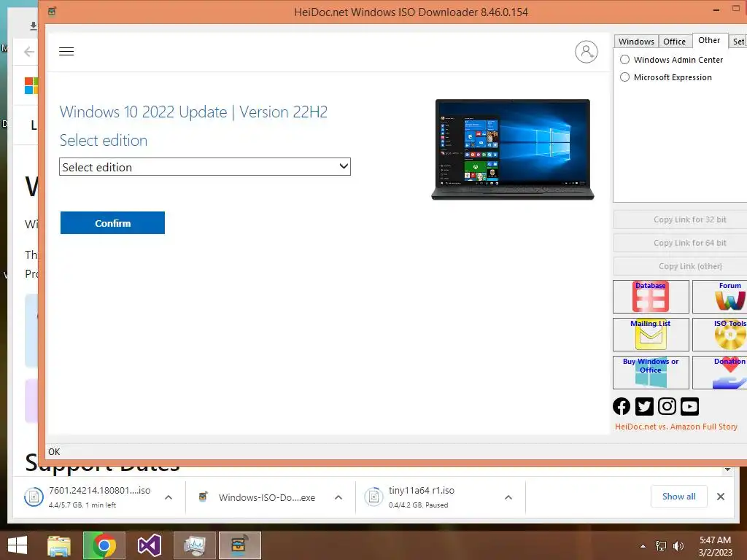Image resolution: width=747 pixels, height=560 pixels.
Task: Click the ISO Downloader taskbar icon
Action: (239, 545)
